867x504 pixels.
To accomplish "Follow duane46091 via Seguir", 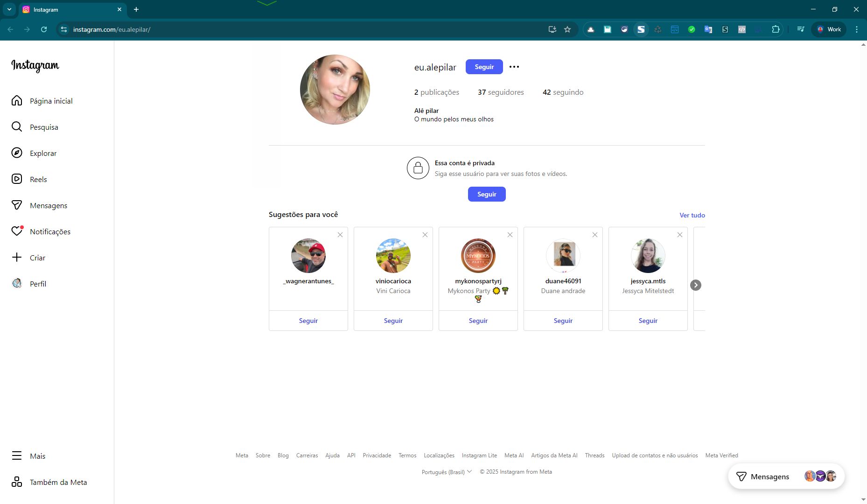I will (x=563, y=321).
